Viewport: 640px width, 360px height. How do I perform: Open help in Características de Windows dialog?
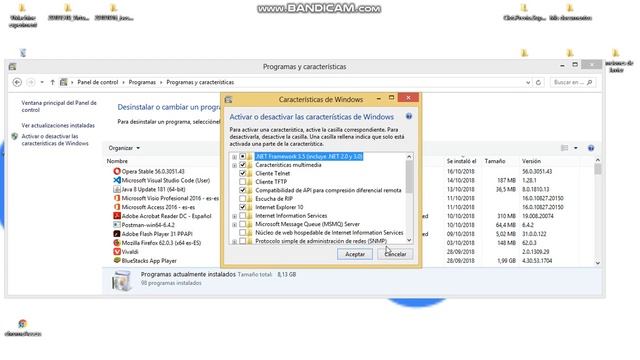[409, 117]
